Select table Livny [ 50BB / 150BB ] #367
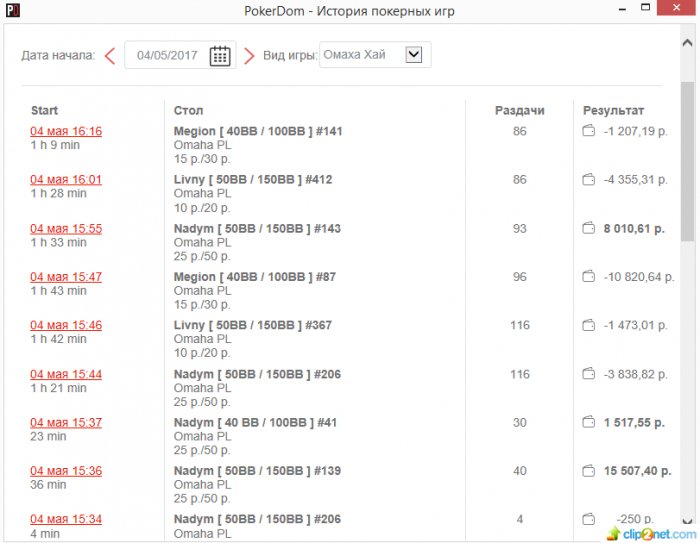The width and height of the screenshot is (700, 543). [x=253, y=325]
